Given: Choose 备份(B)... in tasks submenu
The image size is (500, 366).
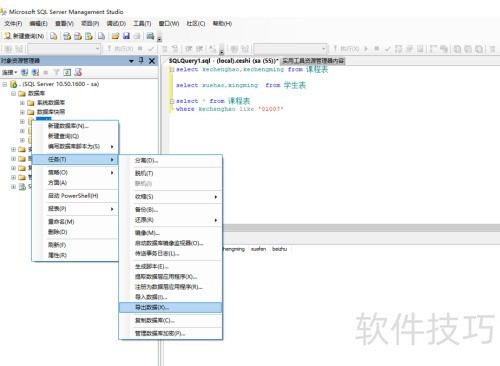Looking at the screenshot, I should pyautogui.click(x=171, y=210).
